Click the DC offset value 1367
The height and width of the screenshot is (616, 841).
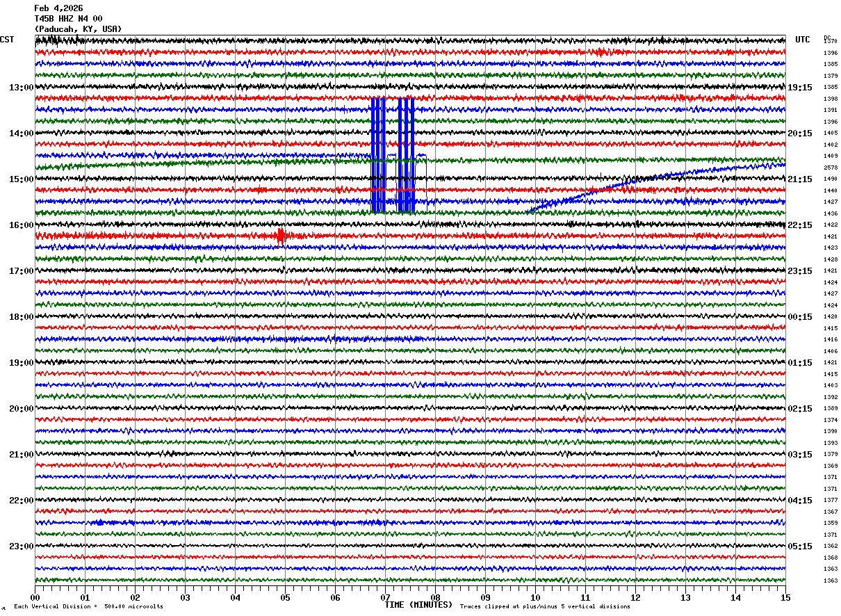click(x=831, y=512)
